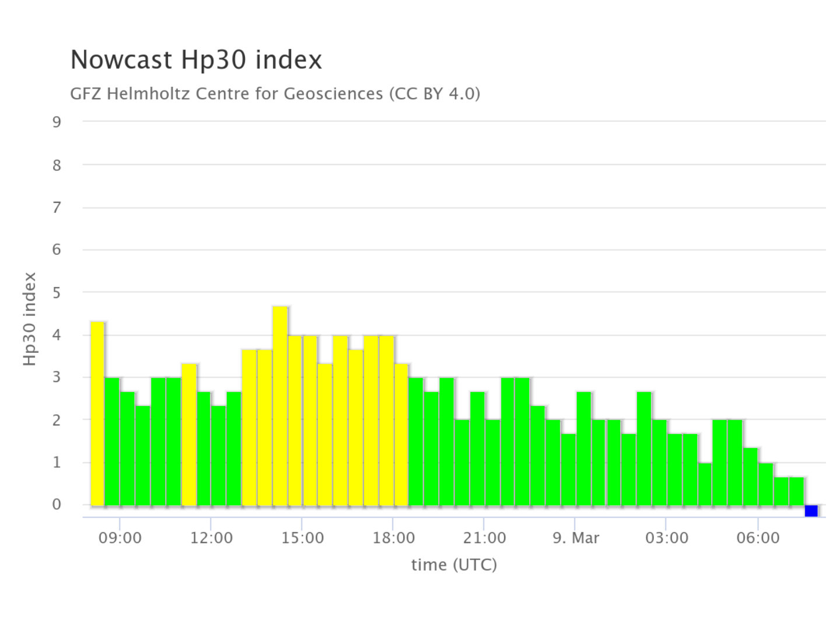Select the last green bar before blue bar

[x=796, y=491]
